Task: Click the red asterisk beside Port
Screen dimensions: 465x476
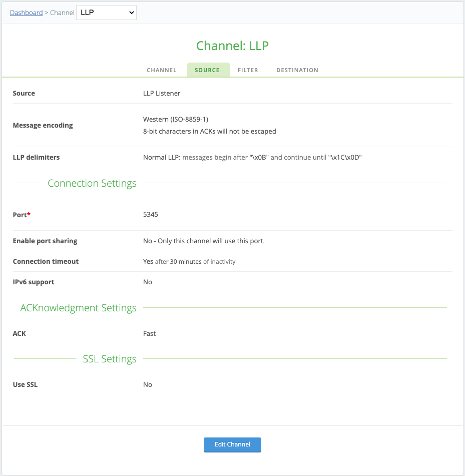Action: [x=29, y=215]
